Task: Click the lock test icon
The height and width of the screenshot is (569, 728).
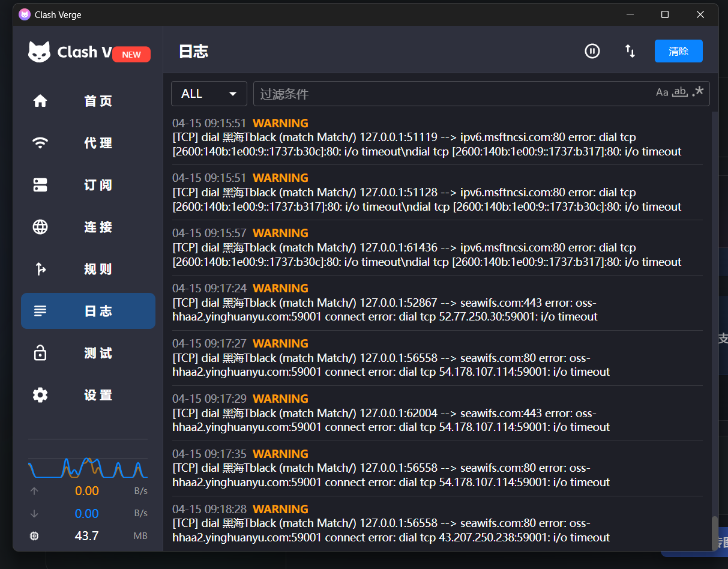Action: coord(40,353)
